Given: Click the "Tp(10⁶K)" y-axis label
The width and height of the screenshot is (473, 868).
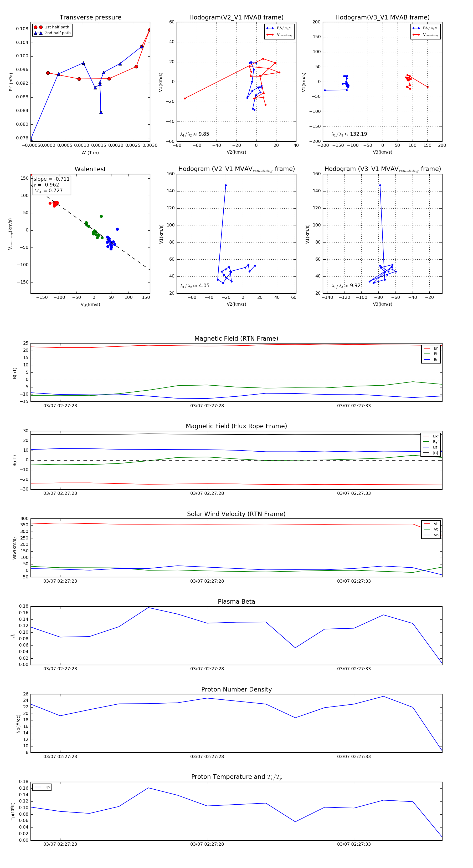Looking at the screenshot, I should [13, 811].
